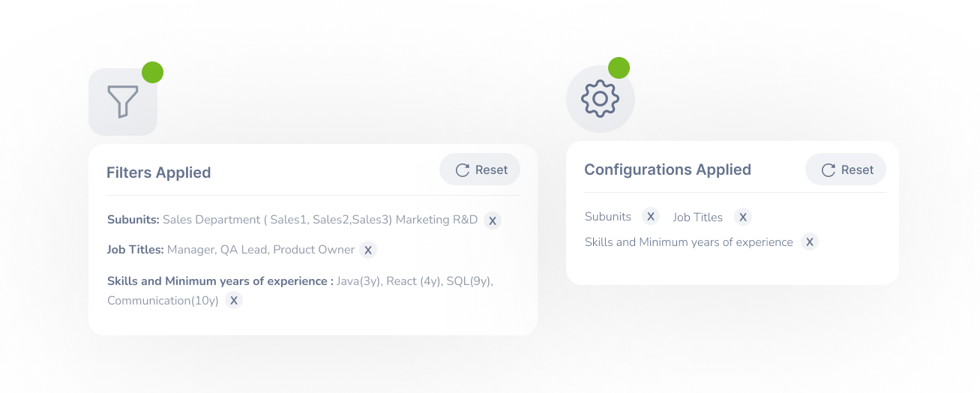
Task: Reset all applied configurations
Action: pyautogui.click(x=846, y=170)
